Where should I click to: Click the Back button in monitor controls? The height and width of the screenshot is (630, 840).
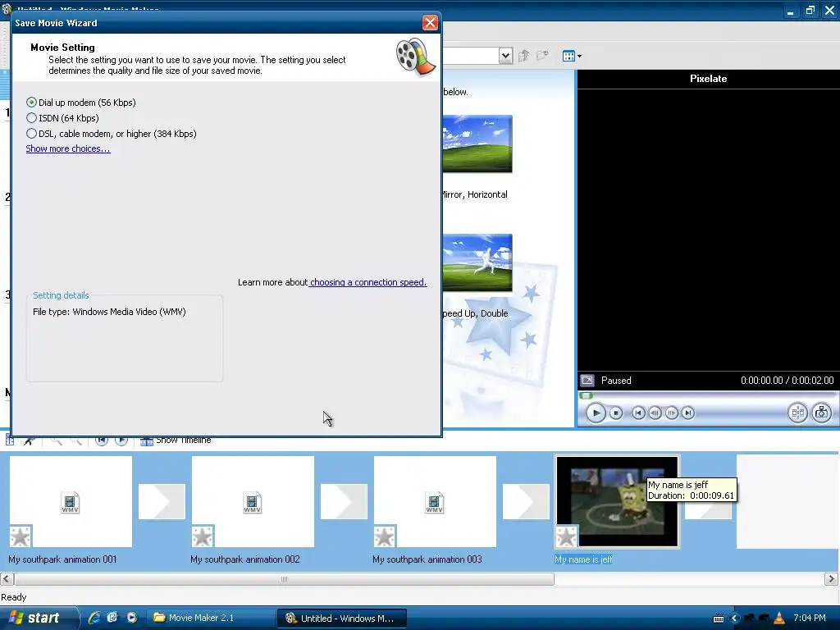638,413
